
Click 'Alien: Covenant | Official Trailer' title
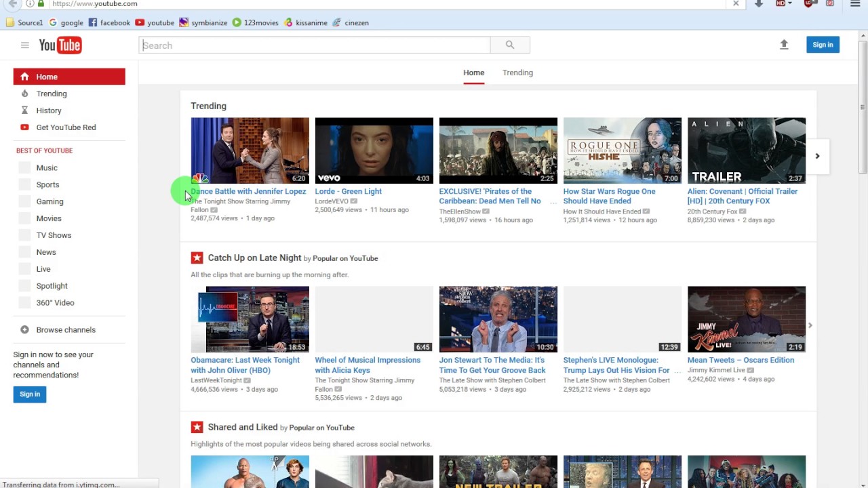742,196
